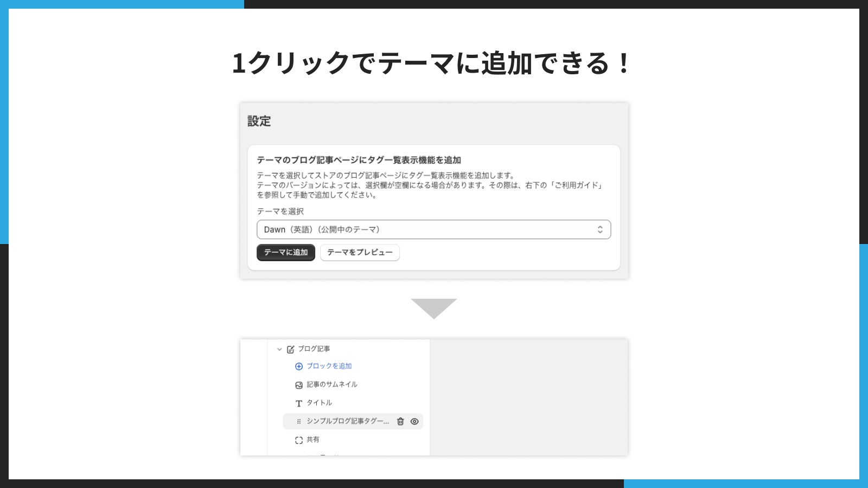The width and height of the screenshot is (868, 488).
Task: Show the 共有 section element
Action: pyautogui.click(x=314, y=440)
